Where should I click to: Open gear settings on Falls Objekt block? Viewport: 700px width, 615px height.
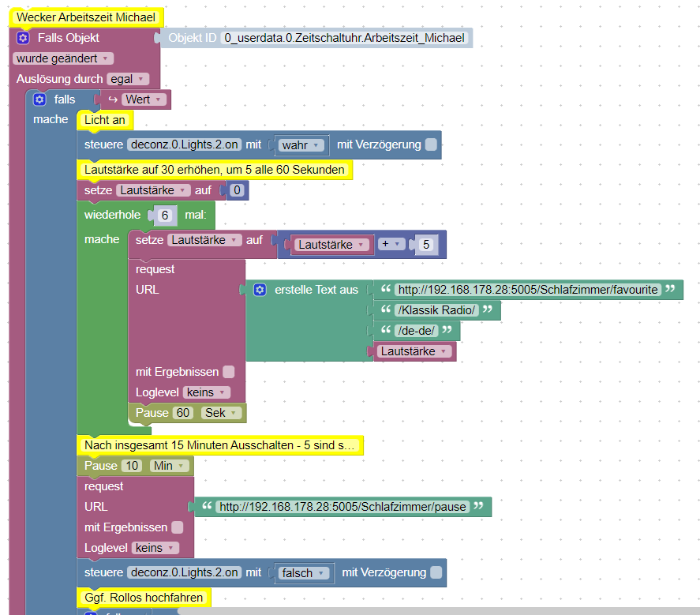pyautogui.click(x=23, y=38)
